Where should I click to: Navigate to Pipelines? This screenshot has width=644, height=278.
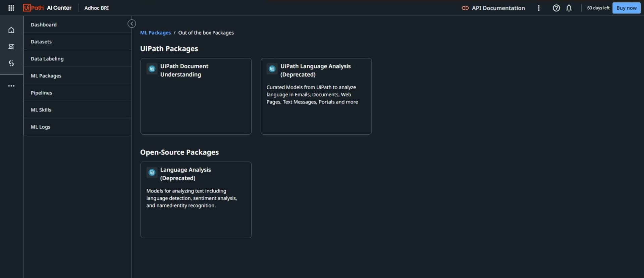[41, 93]
